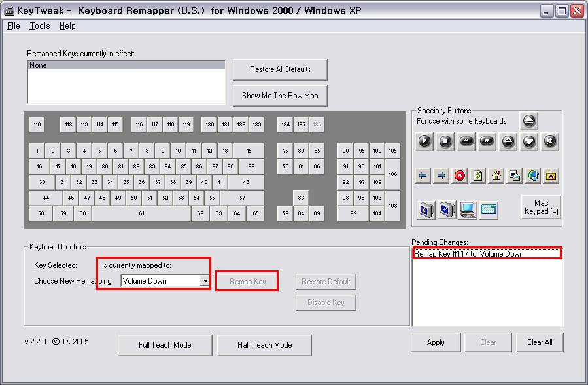Select keypad key 90
The image size is (588, 385).
pos(345,151)
